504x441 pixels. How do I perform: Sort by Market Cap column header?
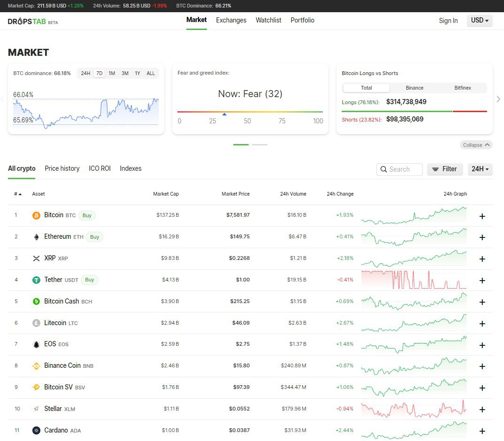point(166,194)
